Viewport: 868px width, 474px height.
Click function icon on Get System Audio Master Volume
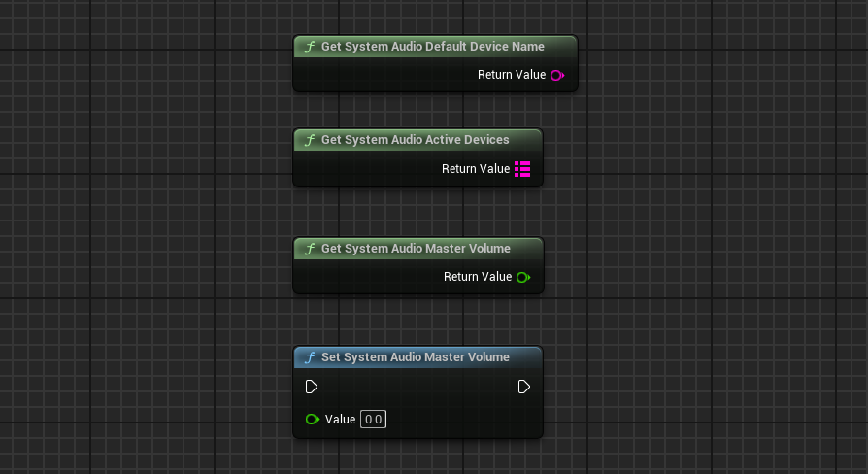[310, 249]
